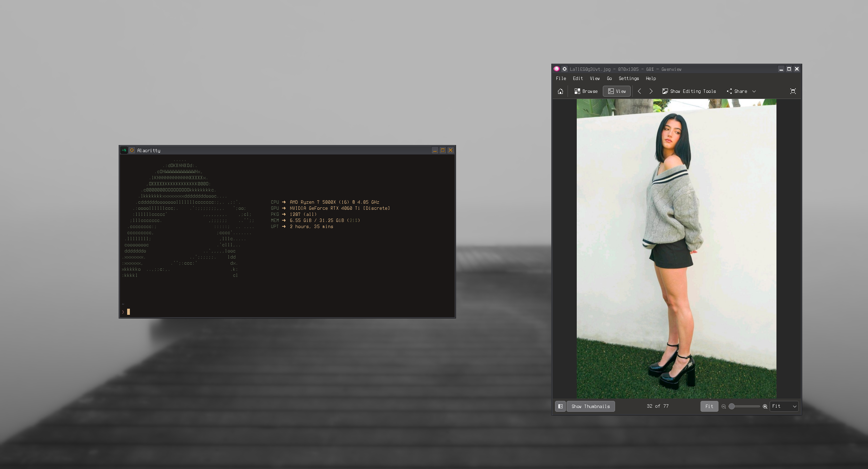Go to the previous image
The height and width of the screenshot is (469, 868).
tap(639, 91)
